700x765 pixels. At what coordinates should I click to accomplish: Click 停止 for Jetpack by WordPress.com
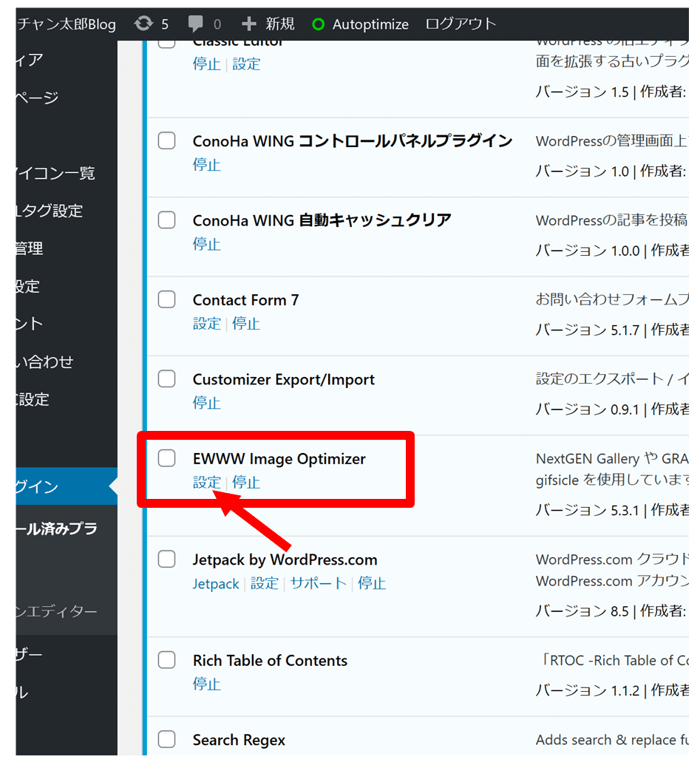coord(372,583)
